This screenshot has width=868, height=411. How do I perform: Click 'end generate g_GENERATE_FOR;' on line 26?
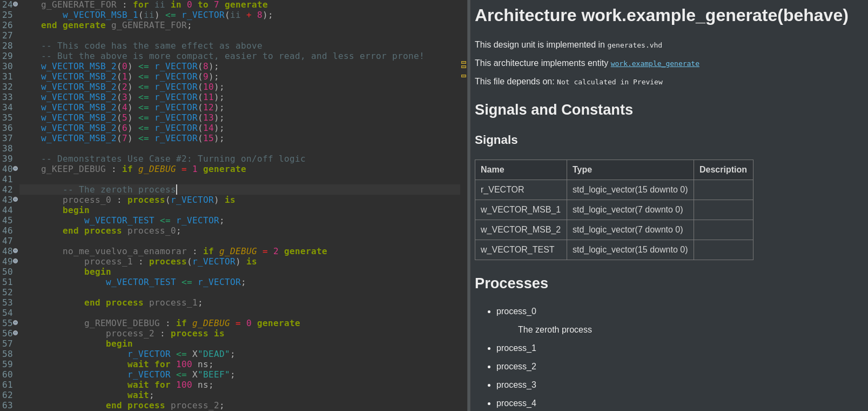click(x=117, y=25)
